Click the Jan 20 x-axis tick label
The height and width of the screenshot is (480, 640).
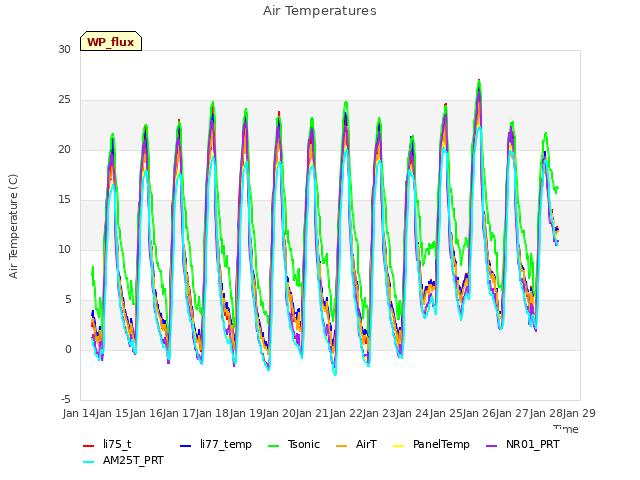tap(279, 413)
